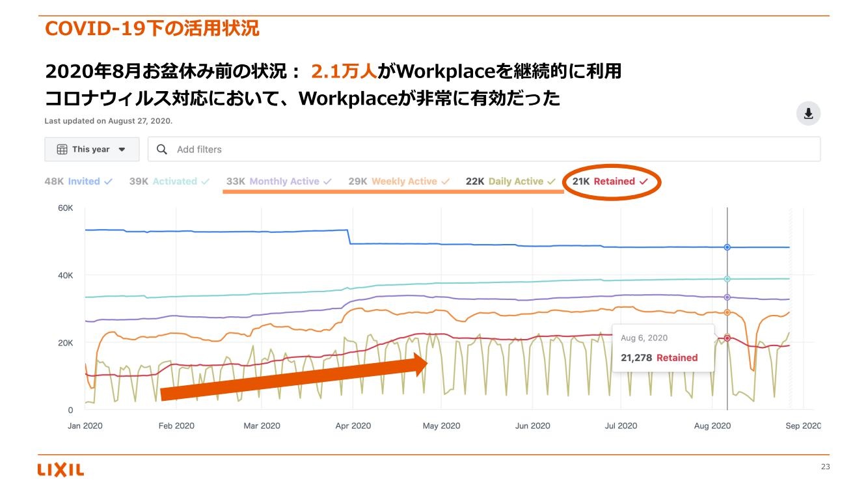Click the Sep 2020 axis label
Viewport: 868px width, 488px height.
(x=804, y=426)
